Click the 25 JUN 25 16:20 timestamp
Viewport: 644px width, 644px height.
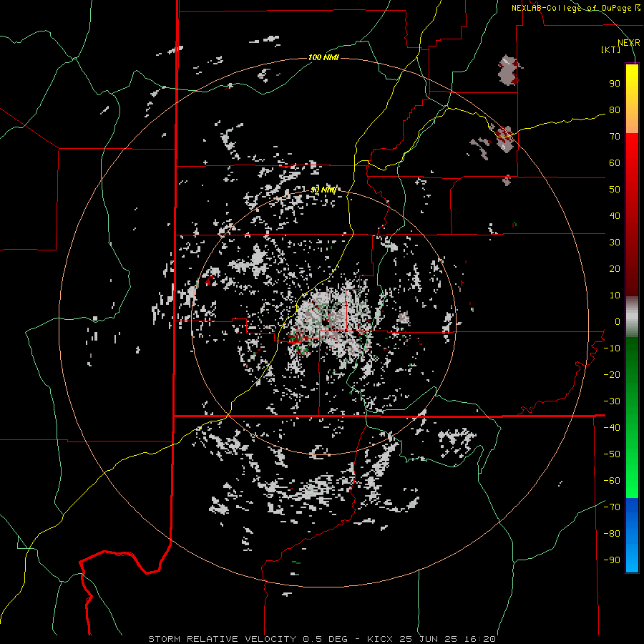[x=447, y=639]
